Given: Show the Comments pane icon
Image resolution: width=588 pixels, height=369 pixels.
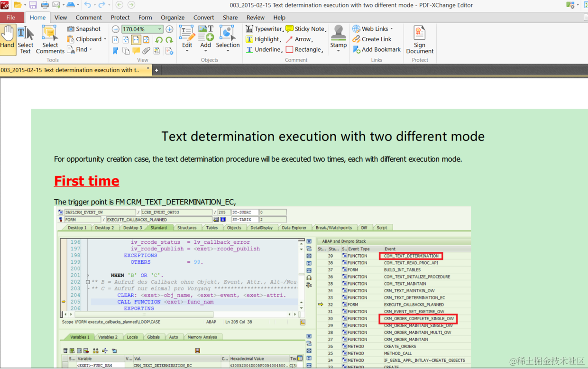Looking at the screenshot, I should [x=136, y=50].
